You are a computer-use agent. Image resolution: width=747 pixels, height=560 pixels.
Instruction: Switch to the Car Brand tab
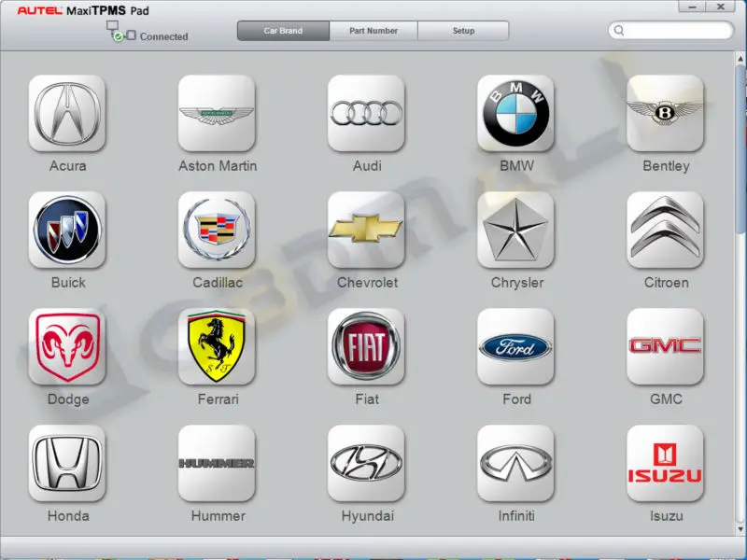point(283,31)
